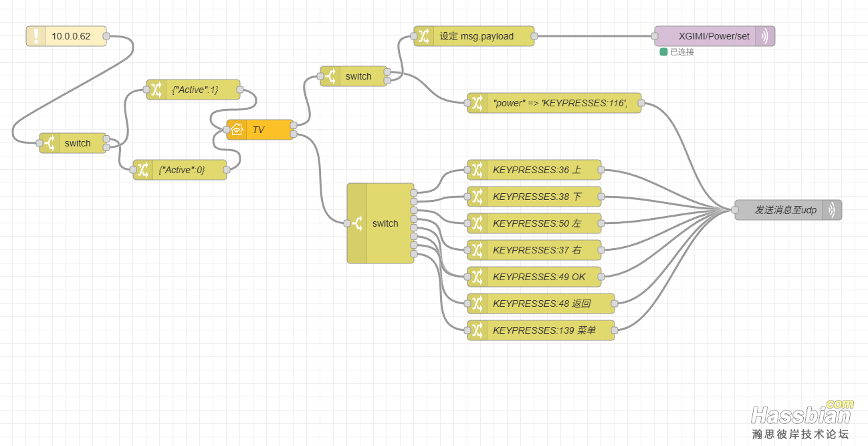Image resolution: width=868 pixels, height=446 pixels.
Task: Select the "power" => 'KEYPRESSES:116' label
Action: click(560, 103)
